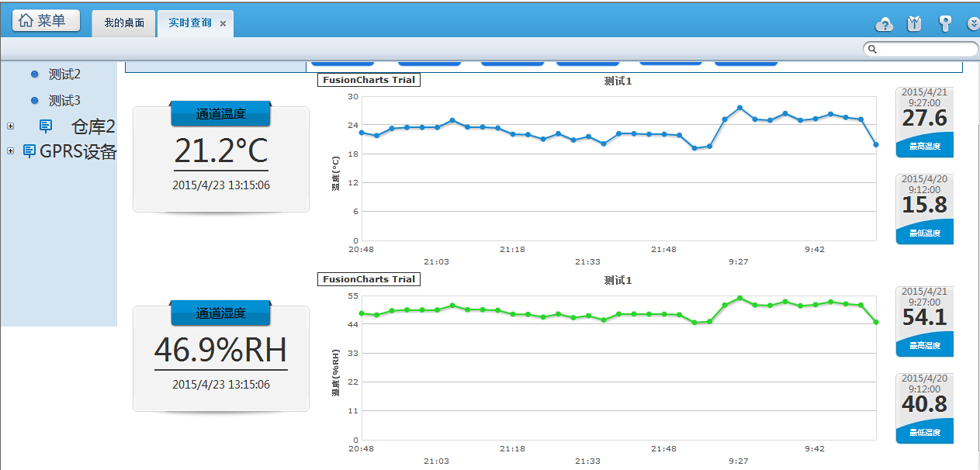Open the shirt-shaped theme/skin icon
The width and height of the screenshot is (980, 470).
914,24
